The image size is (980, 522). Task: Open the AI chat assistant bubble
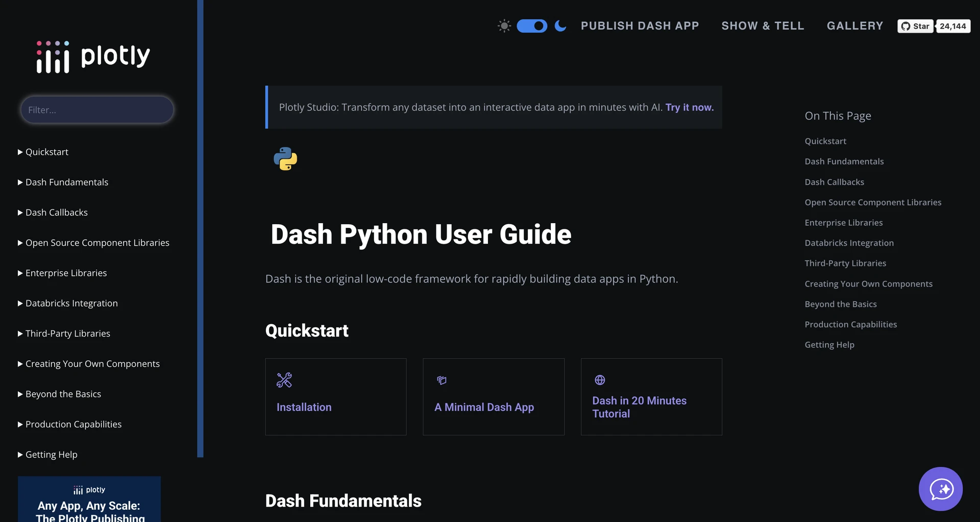[x=940, y=489]
